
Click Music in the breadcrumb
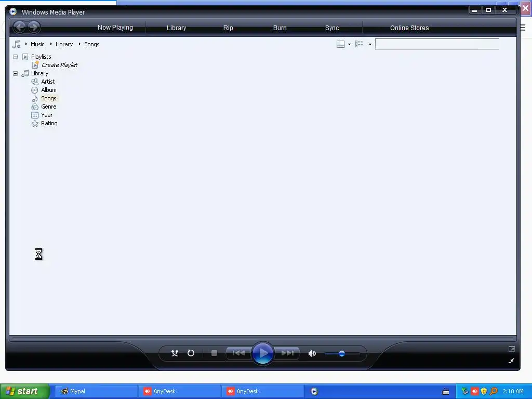click(x=37, y=44)
